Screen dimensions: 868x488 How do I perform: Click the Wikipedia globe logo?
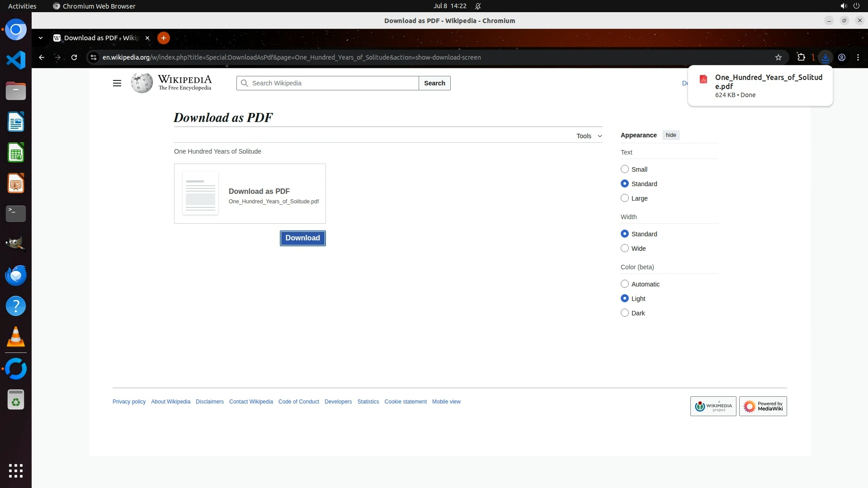click(x=142, y=83)
